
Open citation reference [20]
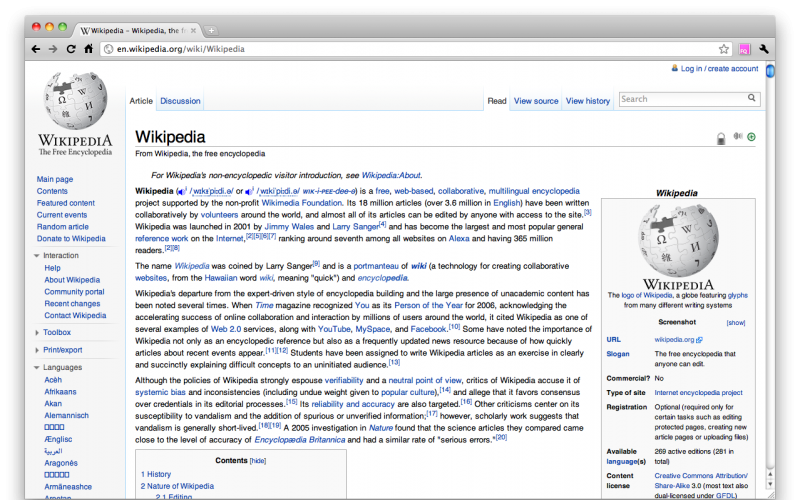click(501, 438)
